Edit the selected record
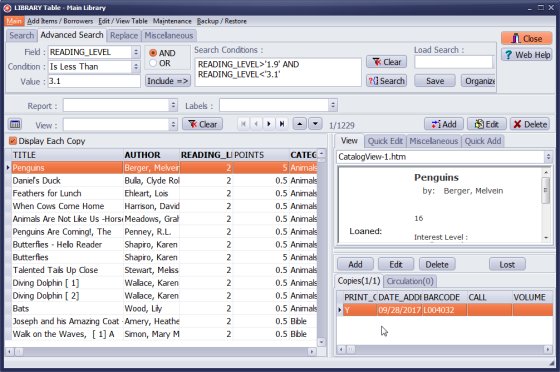The image size is (560, 372). (x=486, y=124)
